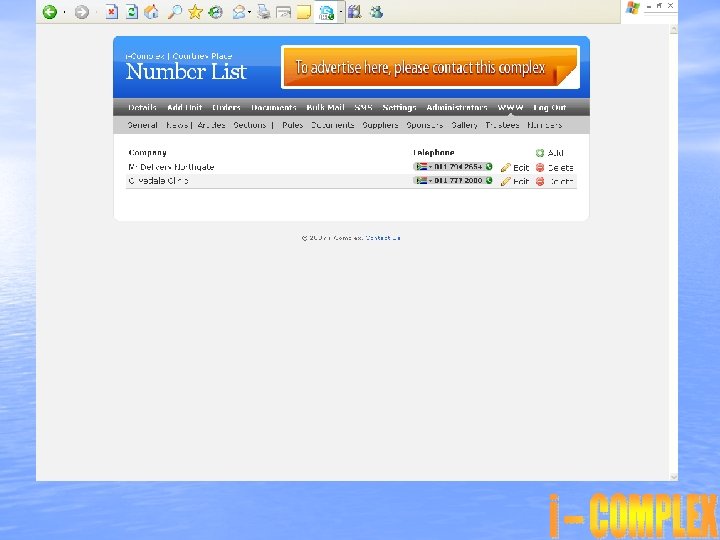Click the green call icon beside 011 704 2654
This screenshot has width=720, height=540.
[489, 167]
